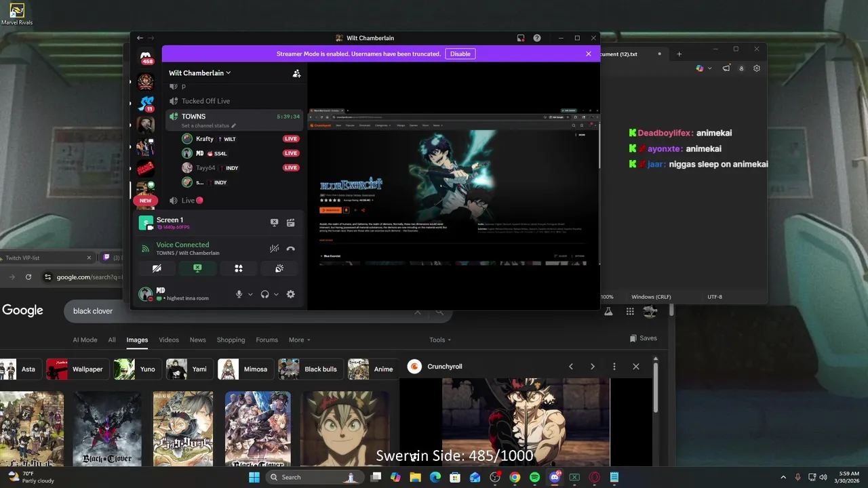Disable Streamer Mode button

coord(460,54)
